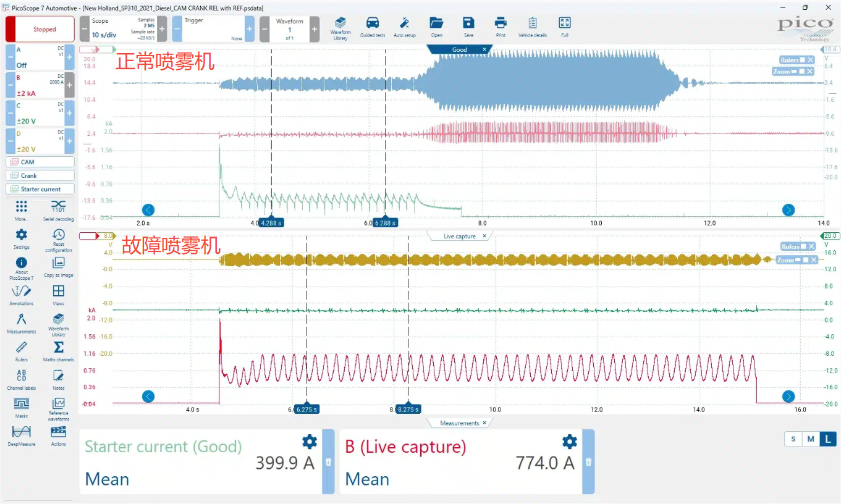Open Channel D ±20 V options
841x504 pixels.
click(x=40, y=141)
